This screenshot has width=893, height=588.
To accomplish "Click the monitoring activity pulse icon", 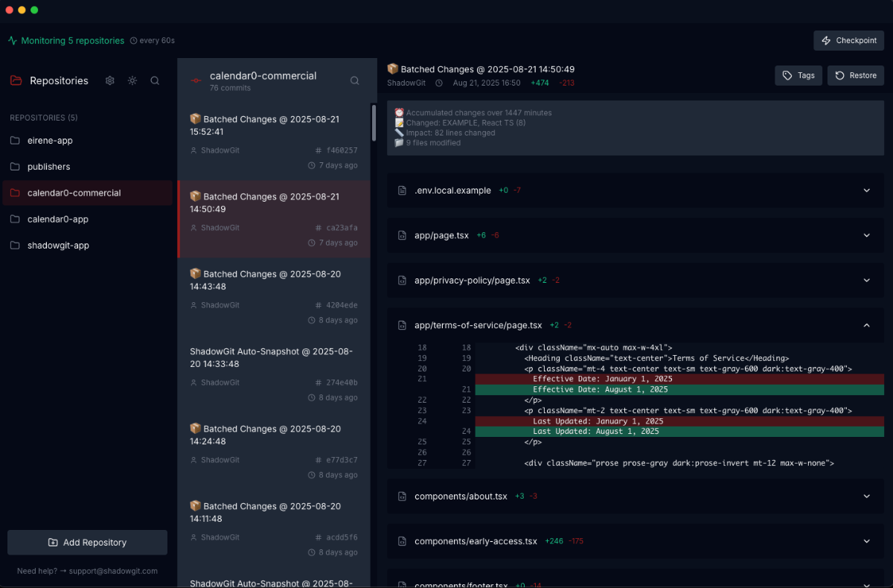I will tap(13, 41).
